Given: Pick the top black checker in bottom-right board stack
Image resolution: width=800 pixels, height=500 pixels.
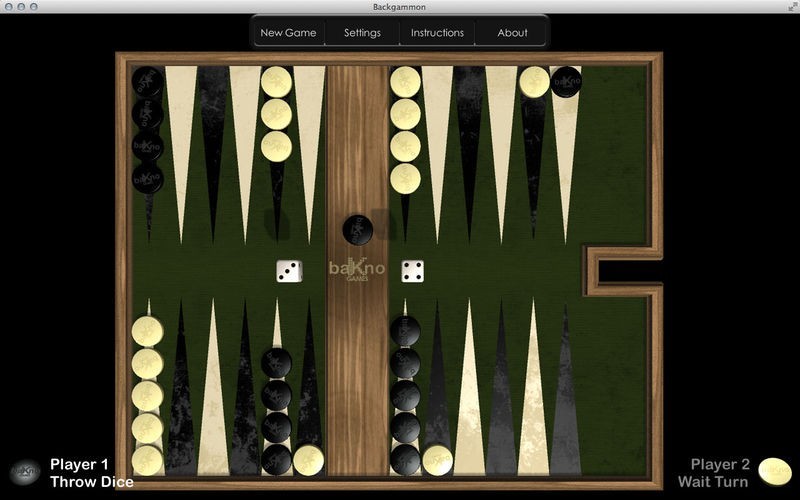Looking at the screenshot, I should (x=405, y=331).
